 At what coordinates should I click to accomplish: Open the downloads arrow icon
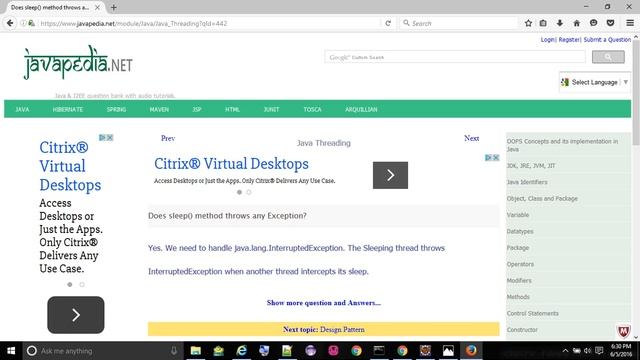pos(560,23)
